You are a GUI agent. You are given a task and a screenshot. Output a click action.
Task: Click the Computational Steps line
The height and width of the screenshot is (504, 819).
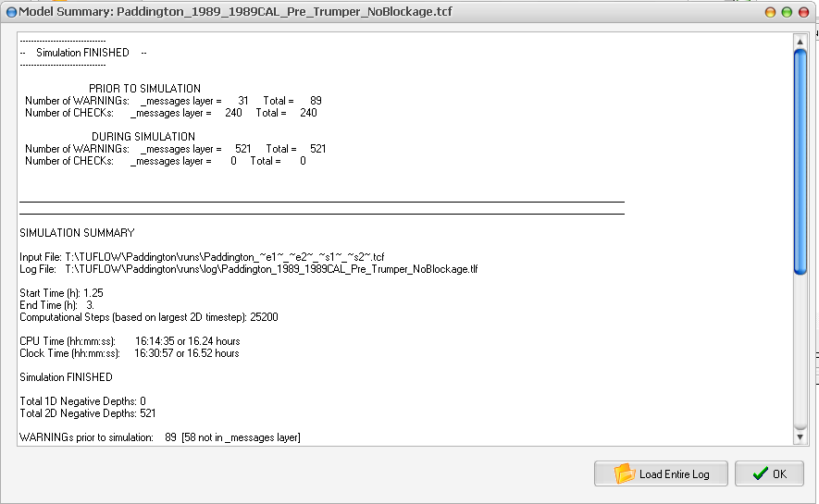[x=148, y=317]
